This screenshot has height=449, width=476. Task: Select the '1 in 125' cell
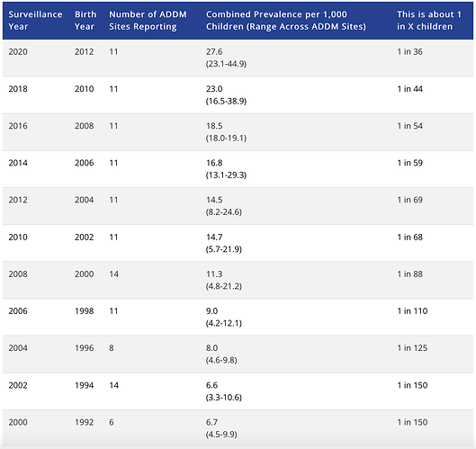click(412, 348)
